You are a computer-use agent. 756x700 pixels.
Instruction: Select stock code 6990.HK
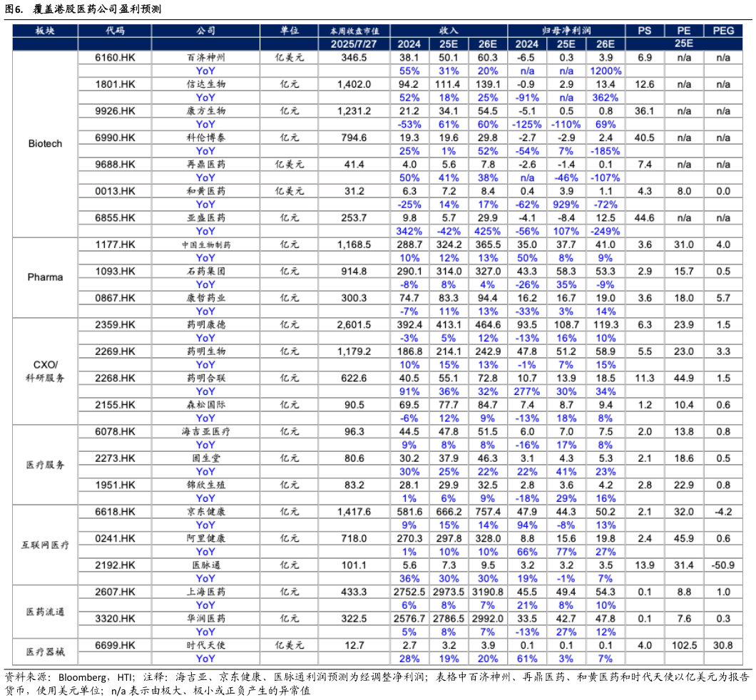pyautogui.click(x=115, y=138)
